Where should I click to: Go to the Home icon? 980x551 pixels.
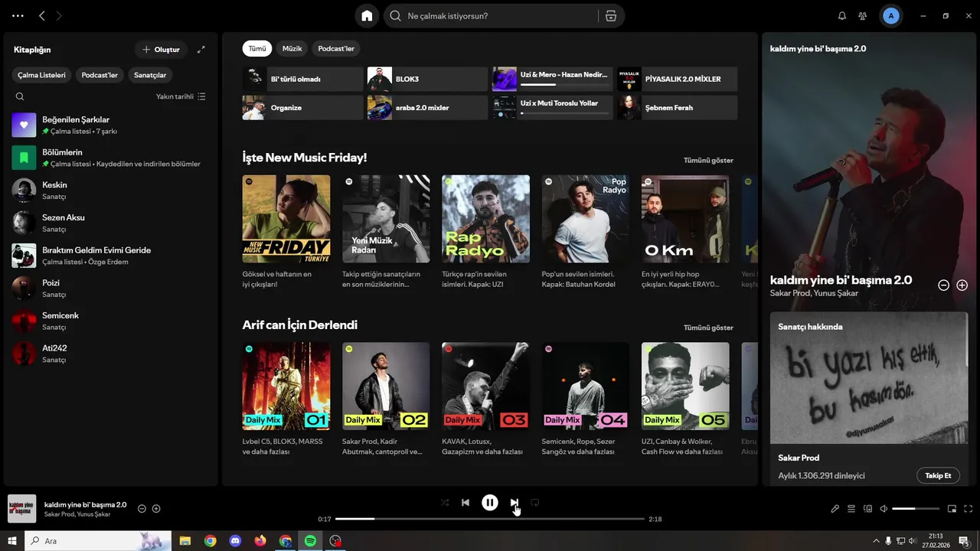tap(367, 16)
